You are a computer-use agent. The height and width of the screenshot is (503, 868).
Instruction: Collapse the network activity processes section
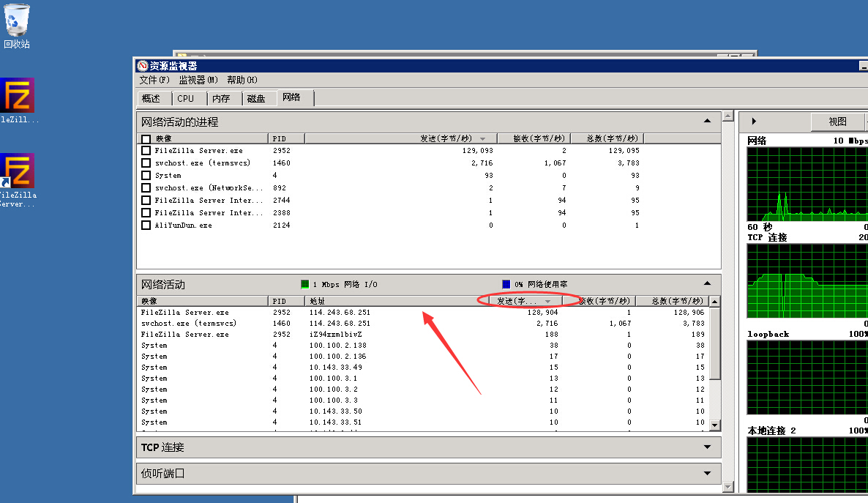pos(706,122)
